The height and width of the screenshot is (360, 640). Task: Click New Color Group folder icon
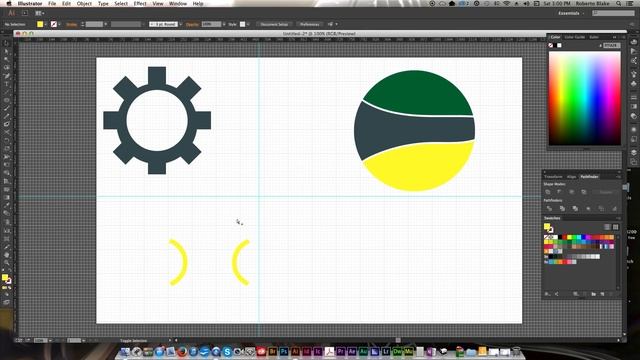pyautogui.click(x=593, y=294)
